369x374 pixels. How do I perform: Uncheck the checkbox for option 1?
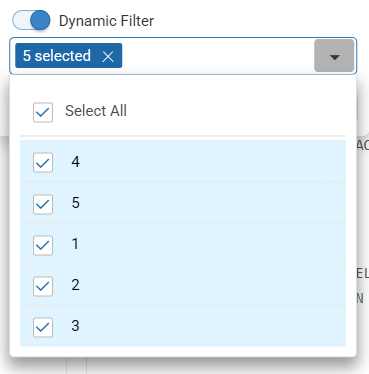[x=43, y=245]
